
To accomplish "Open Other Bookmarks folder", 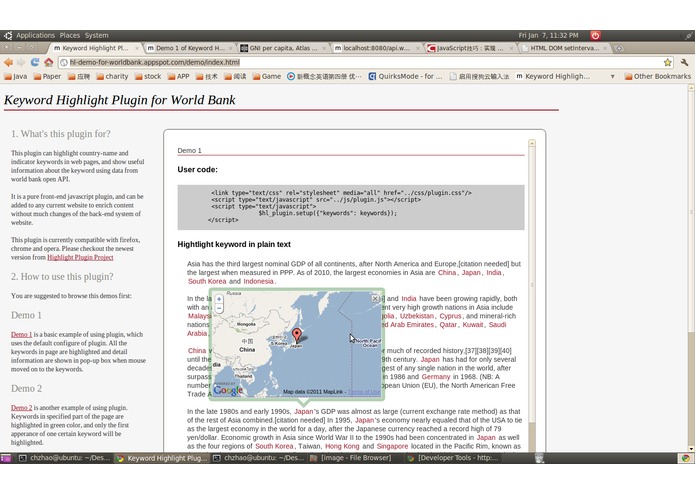I will pos(658,76).
